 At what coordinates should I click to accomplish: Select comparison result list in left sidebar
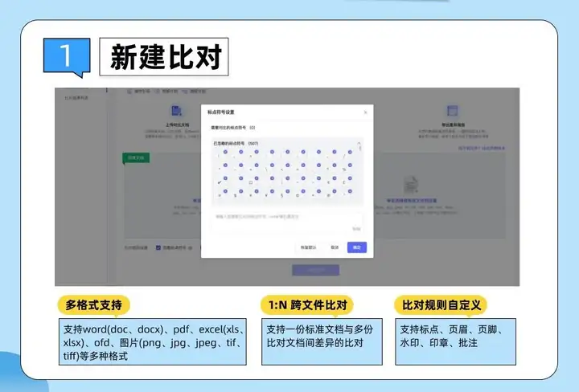click(76, 98)
